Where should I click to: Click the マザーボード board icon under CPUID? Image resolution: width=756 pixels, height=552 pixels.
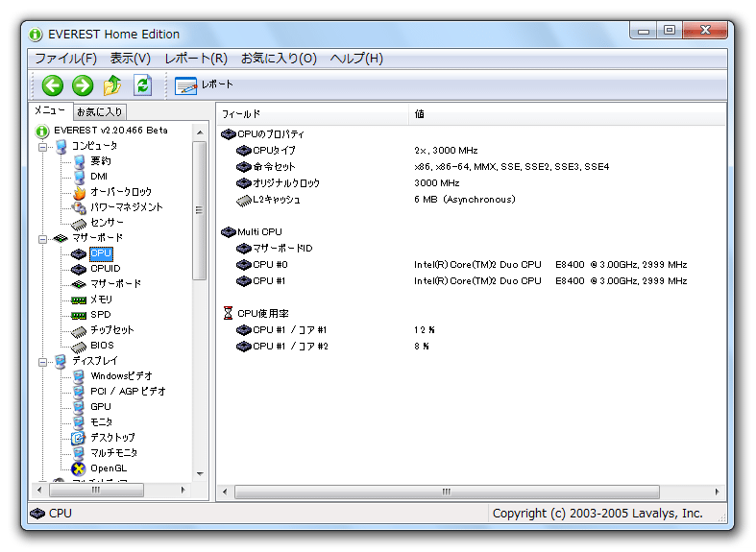(79, 284)
